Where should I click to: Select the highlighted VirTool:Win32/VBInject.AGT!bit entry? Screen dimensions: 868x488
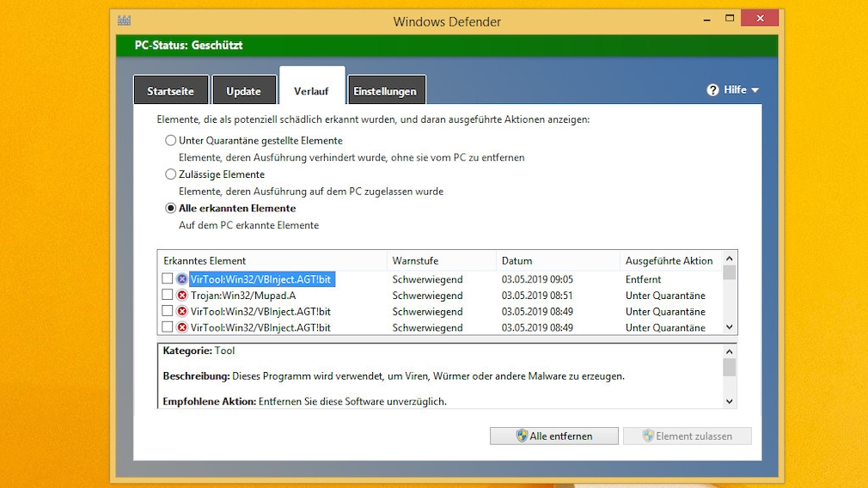(x=261, y=279)
